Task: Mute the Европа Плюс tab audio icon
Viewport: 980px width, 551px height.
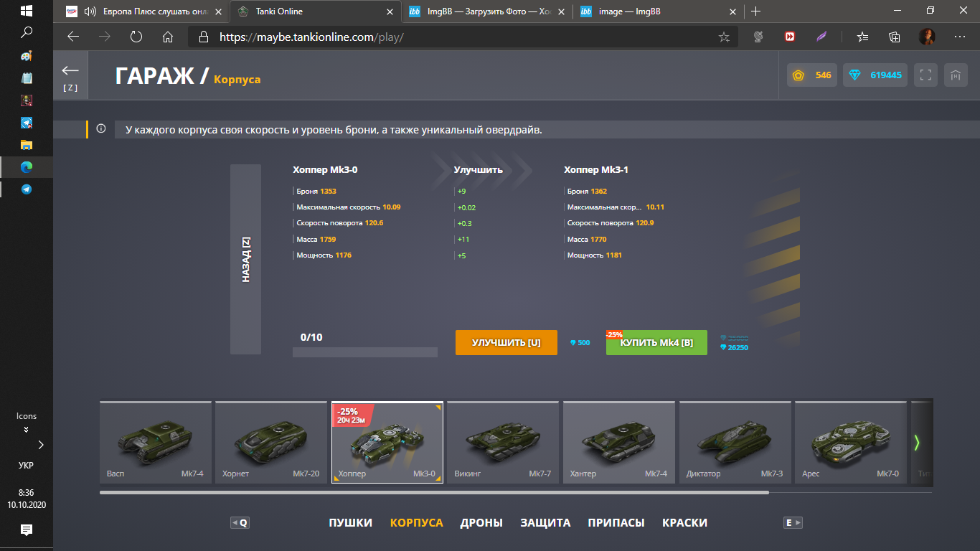Action: pyautogui.click(x=90, y=11)
